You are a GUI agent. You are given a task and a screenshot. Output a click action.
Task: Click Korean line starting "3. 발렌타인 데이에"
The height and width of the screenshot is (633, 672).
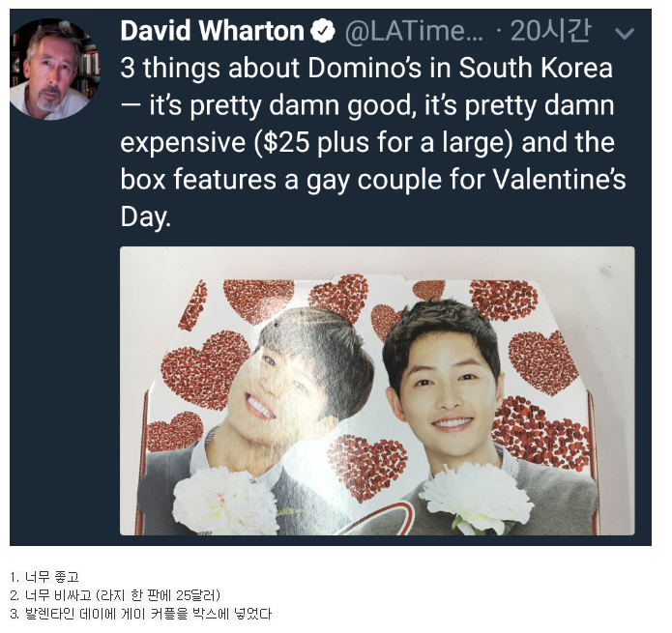pos(140,614)
